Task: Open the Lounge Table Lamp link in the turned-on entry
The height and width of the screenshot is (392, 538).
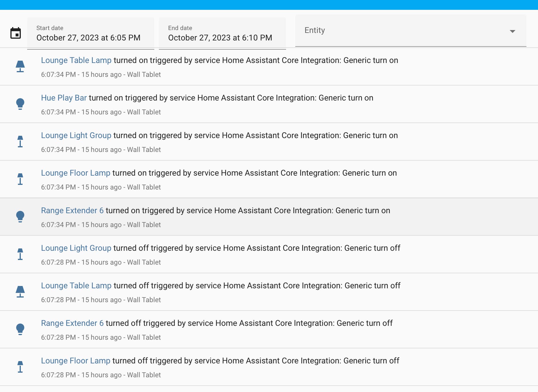Action: [76, 60]
